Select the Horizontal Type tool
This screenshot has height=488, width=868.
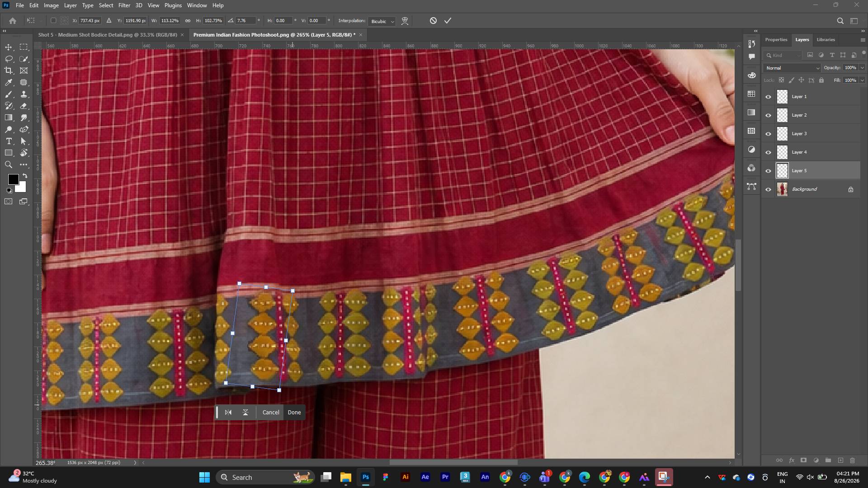click(x=9, y=141)
